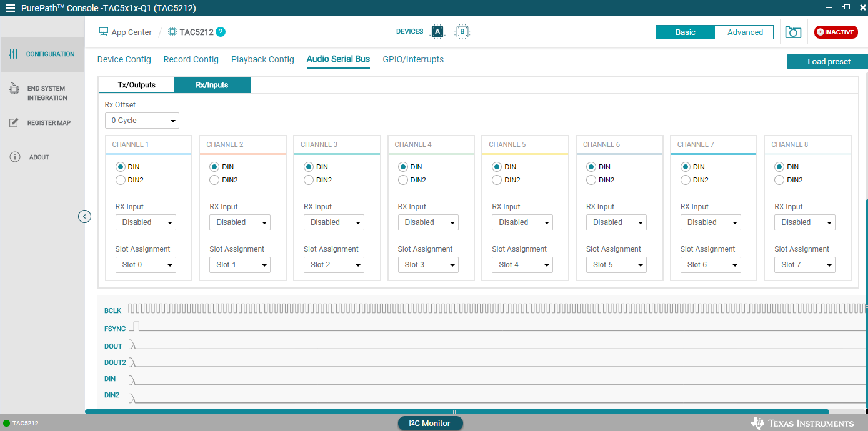Image resolution: width=868 pixels, height=431 pixels.
Task: Select DIN radio for Channel 7
Action: 686,167
